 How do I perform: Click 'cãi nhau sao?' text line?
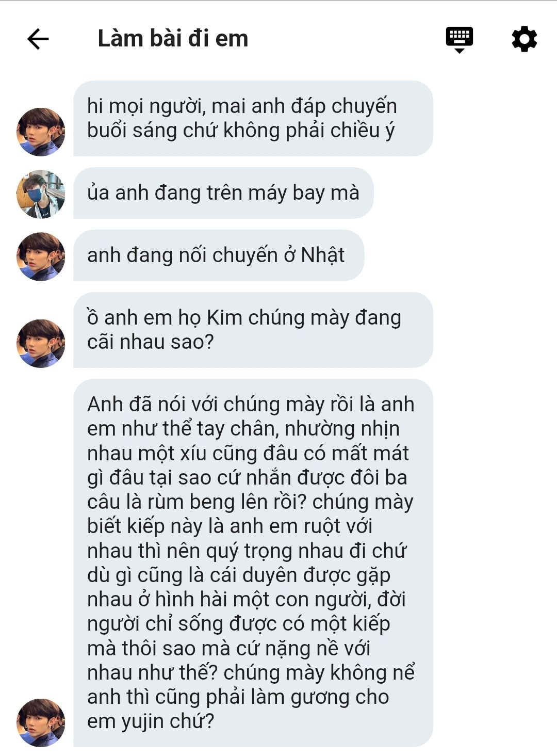coord(150,342)
